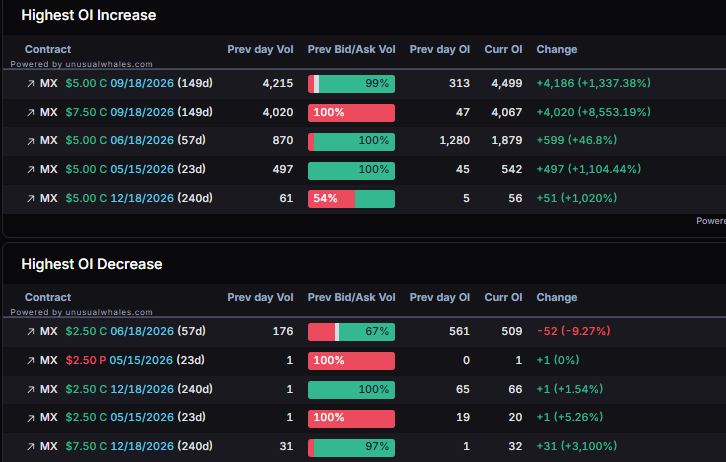Sort OI Decrease table by Curr OI

503,297
